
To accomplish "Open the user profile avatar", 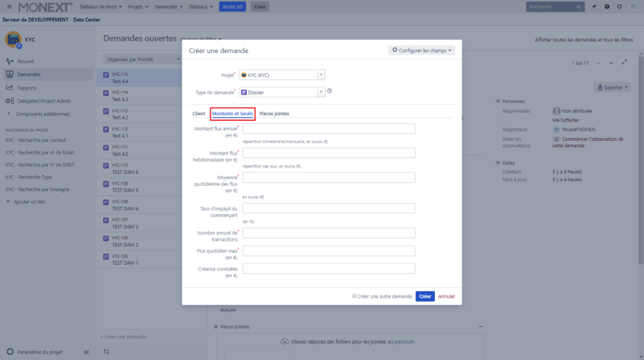I will [633, 6].
